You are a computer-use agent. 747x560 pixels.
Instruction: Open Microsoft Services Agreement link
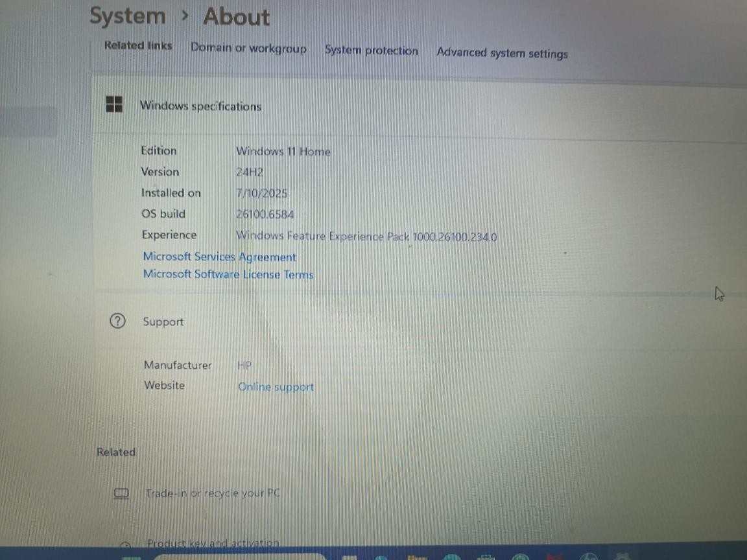tap(220, 257)
